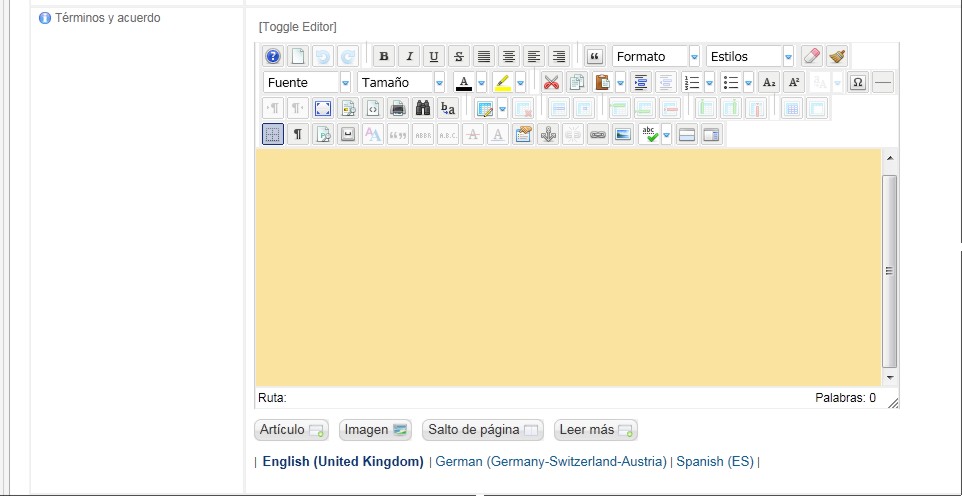
Task: Toggle fullscreen editor mode
Action: 323,109
